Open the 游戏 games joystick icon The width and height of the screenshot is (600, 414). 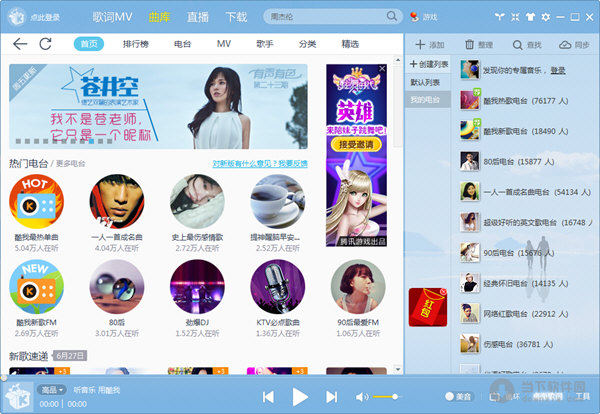click(x=414, y=17)
